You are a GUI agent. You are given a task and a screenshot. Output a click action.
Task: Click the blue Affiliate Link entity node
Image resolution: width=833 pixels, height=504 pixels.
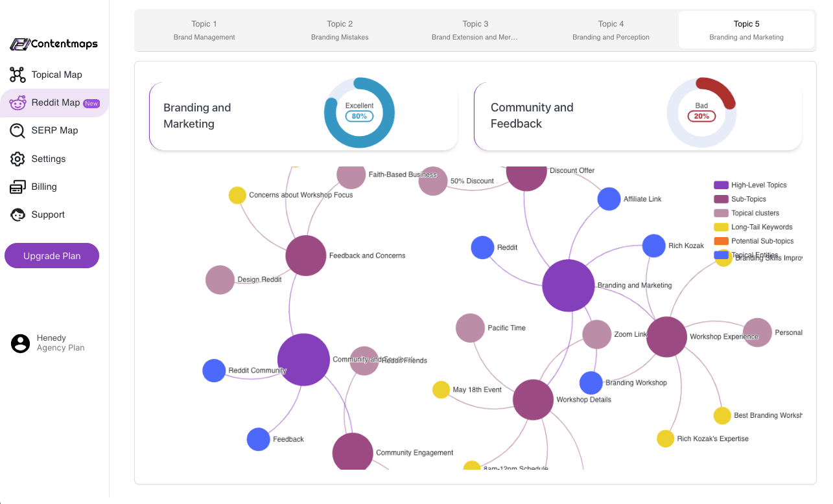[609, 199]
